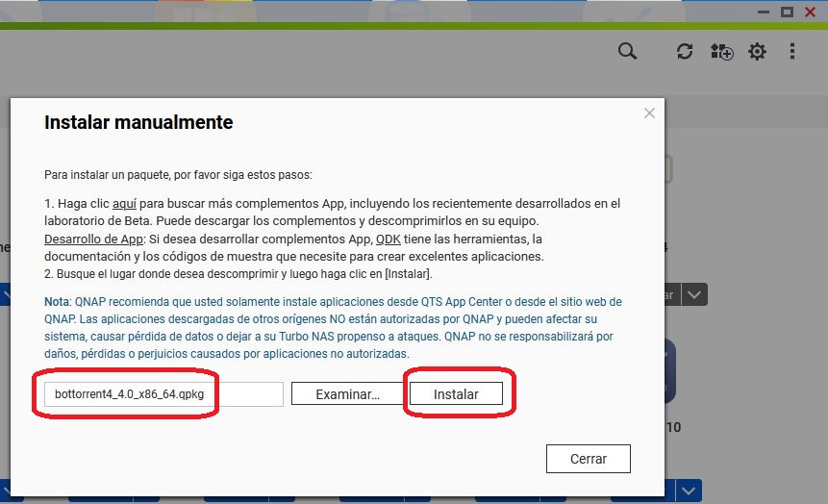Close the window with the red X
This screenshot has height=504, width=828.
click(811, 12)
